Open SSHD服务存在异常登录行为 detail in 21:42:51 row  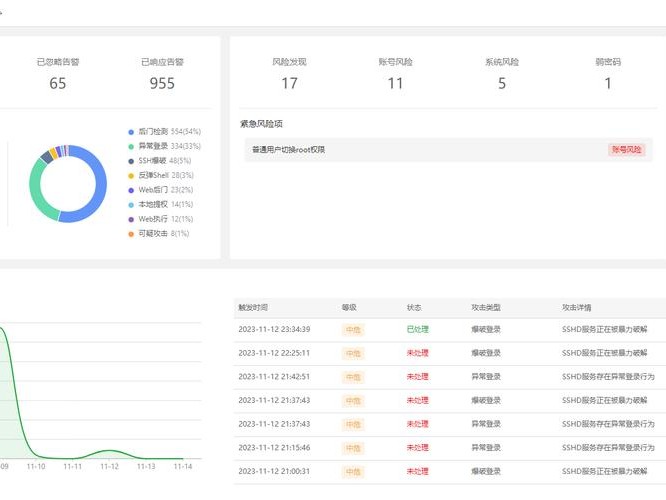[x=608, y=377]
